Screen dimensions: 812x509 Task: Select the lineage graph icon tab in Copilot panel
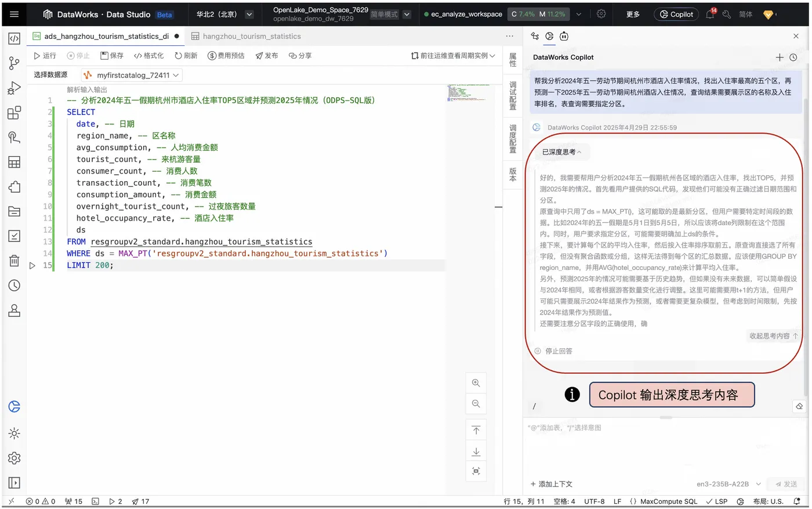pos(535,36)
